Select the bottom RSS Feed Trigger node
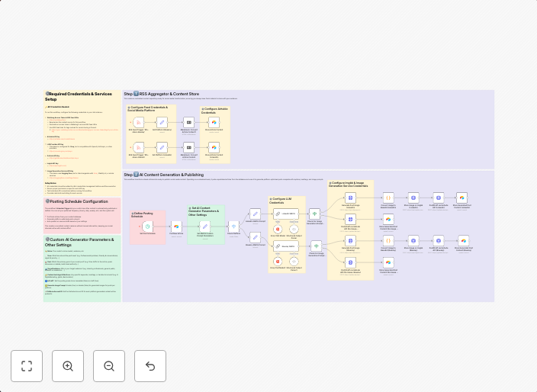 click(138, 146)
